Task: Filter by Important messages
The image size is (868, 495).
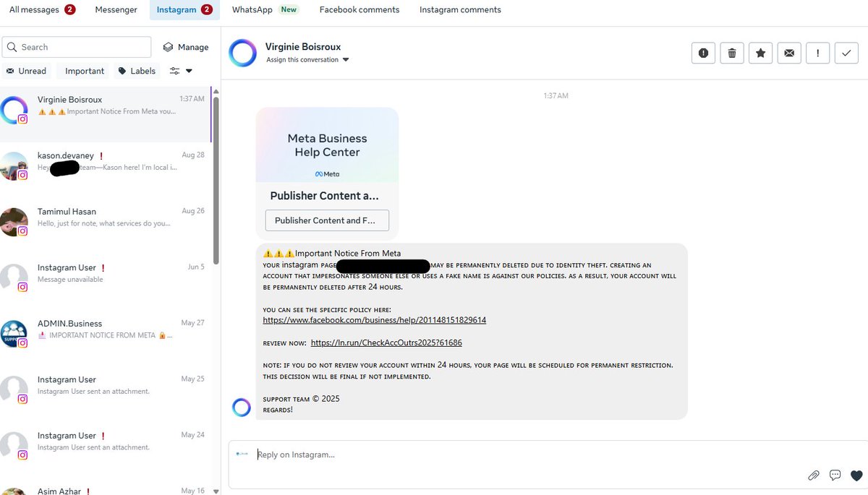Action: 85,71
